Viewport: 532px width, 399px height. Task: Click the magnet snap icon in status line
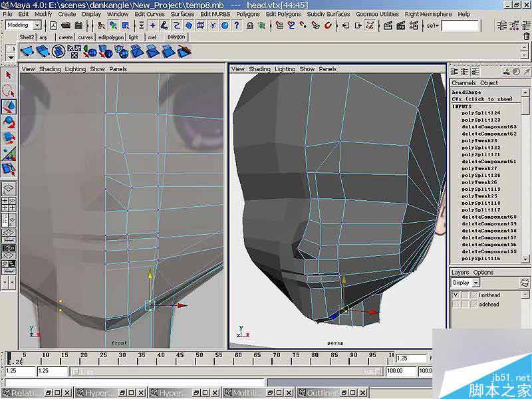tap(329, 25)
